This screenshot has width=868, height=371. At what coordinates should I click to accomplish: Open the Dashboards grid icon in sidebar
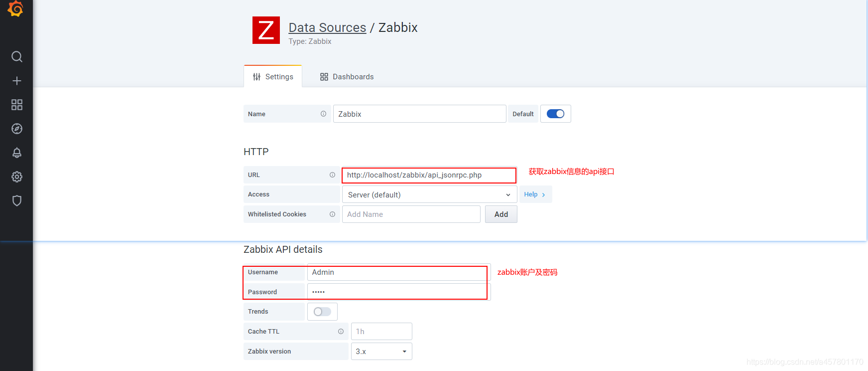click(17, 105)
